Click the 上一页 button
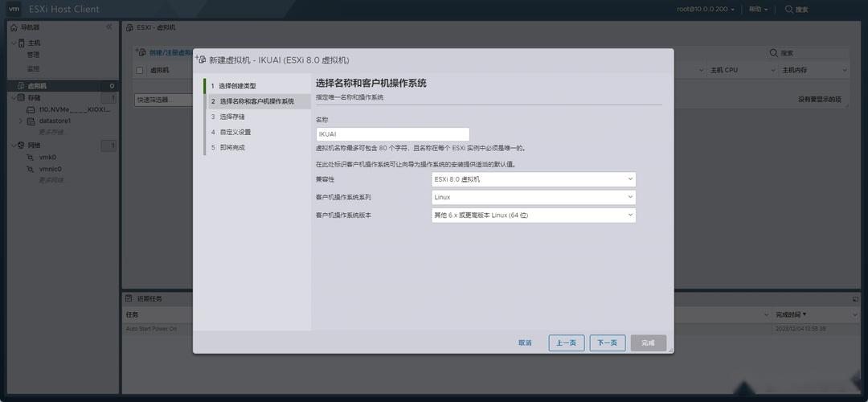Screen dimensions: 868x402 (567, 343)
